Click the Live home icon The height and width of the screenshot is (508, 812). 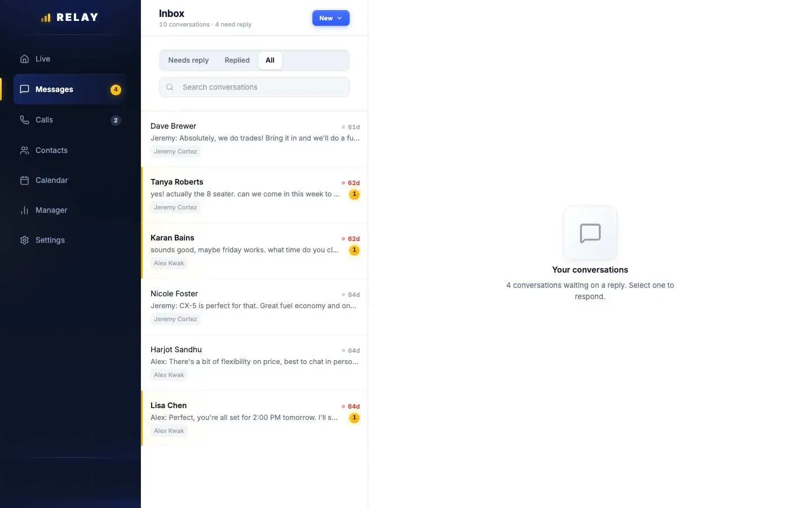tap(24, 59)
